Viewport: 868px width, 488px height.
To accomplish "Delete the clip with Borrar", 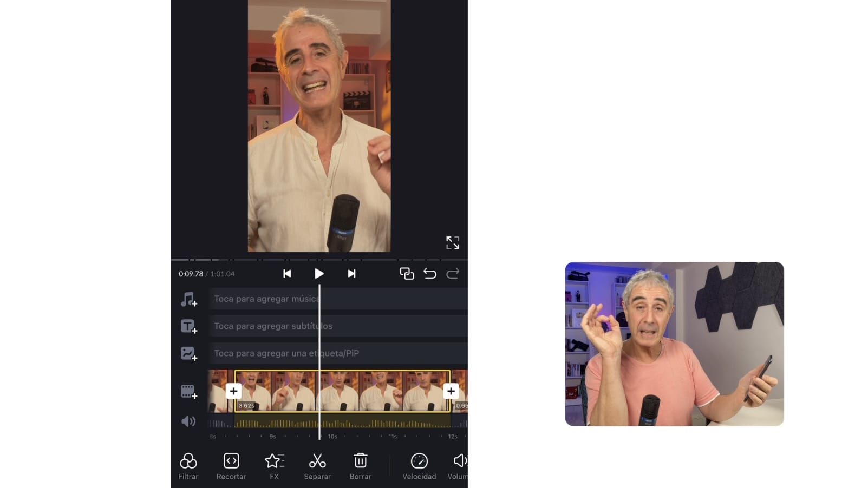I will tap(360, 466).
